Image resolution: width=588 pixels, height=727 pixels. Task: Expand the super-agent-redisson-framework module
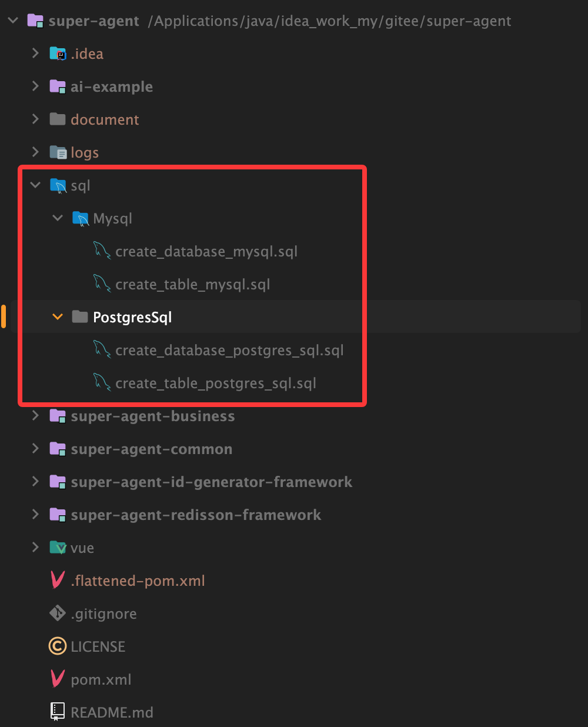pyautogui.click(x=35, y=515)
